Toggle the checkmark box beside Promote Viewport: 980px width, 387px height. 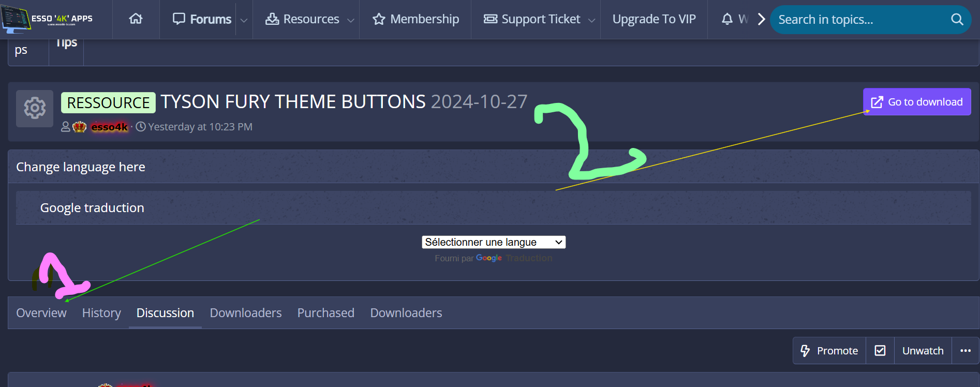pyautogui.click(x=880, y=351)
